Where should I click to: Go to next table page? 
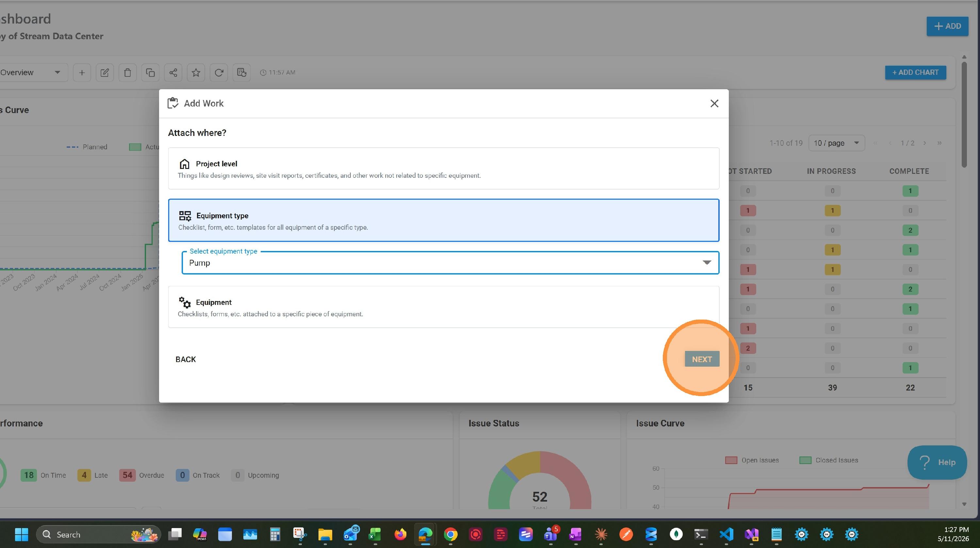[924, 143]
